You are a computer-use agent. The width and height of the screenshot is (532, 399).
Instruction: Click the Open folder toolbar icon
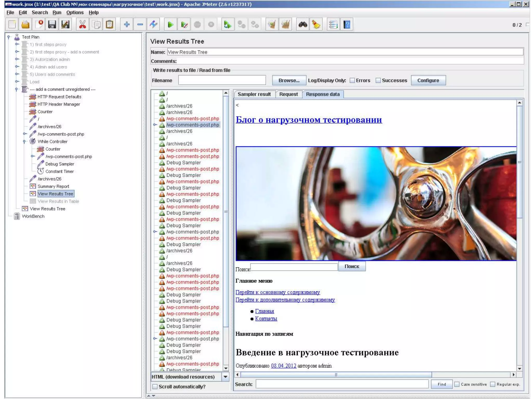tap(25, 25)
